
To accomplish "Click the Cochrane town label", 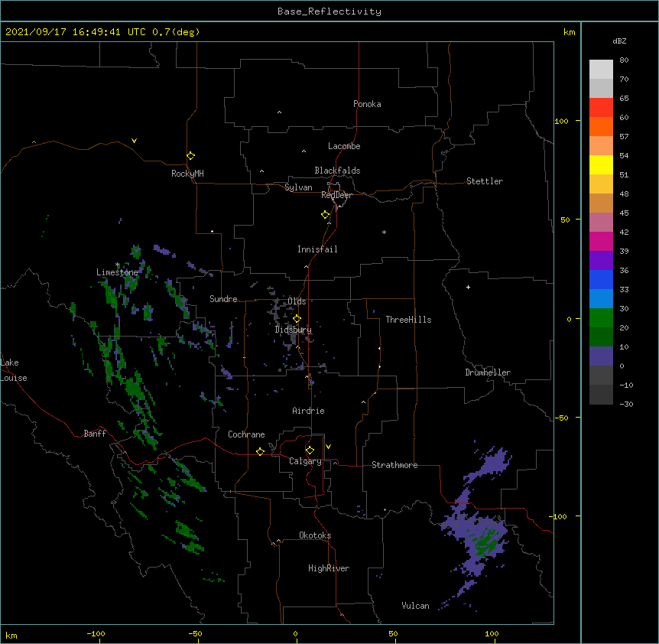I will pos(246,434).
